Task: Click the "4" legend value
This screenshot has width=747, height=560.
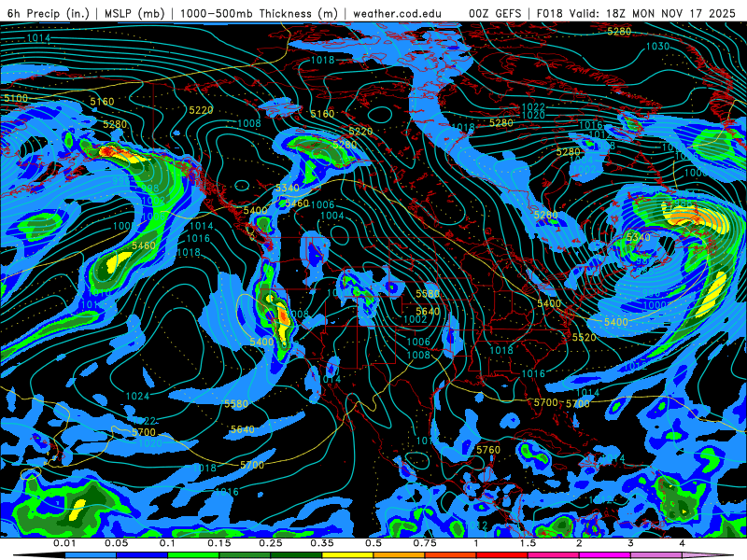Action: point(682,543)
